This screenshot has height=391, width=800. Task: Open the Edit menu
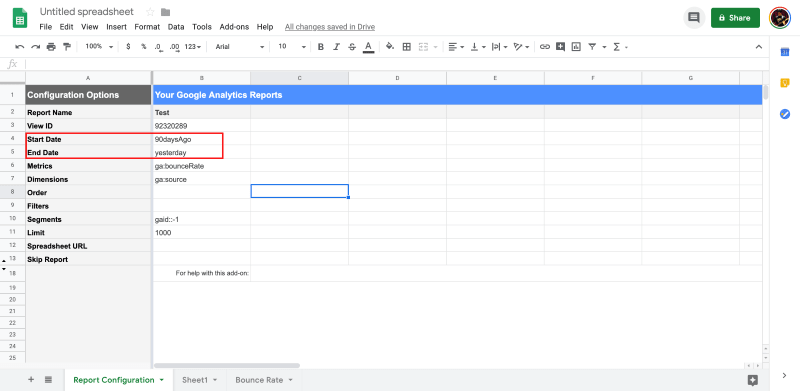pyautogui.click(x=66, y=27)
